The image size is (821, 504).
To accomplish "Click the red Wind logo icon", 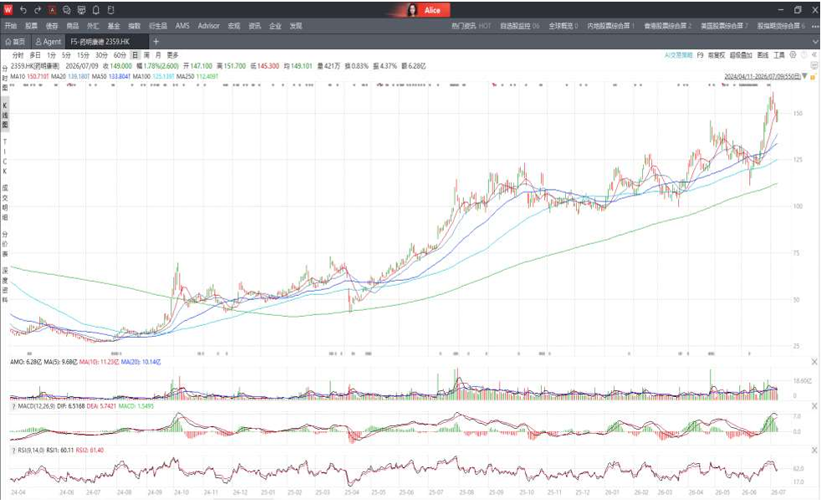I will [x=8, y=10].
